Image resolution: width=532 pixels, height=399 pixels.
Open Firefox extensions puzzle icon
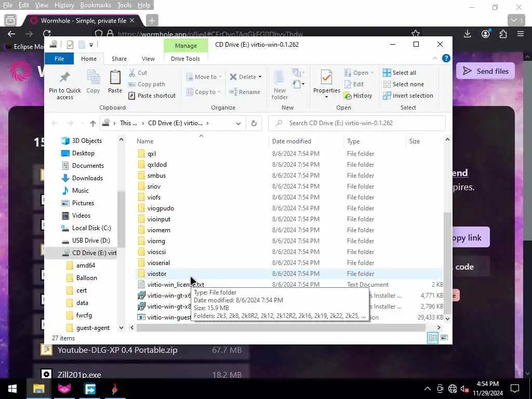click(503, 34)
